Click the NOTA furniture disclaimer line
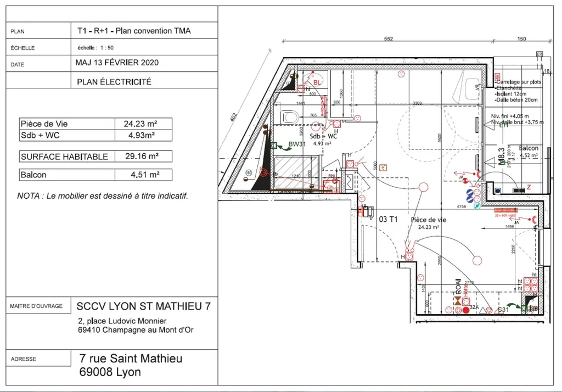The height and width of the screenshot is (392, 562). pyautogui.click(x=103, y=196)
